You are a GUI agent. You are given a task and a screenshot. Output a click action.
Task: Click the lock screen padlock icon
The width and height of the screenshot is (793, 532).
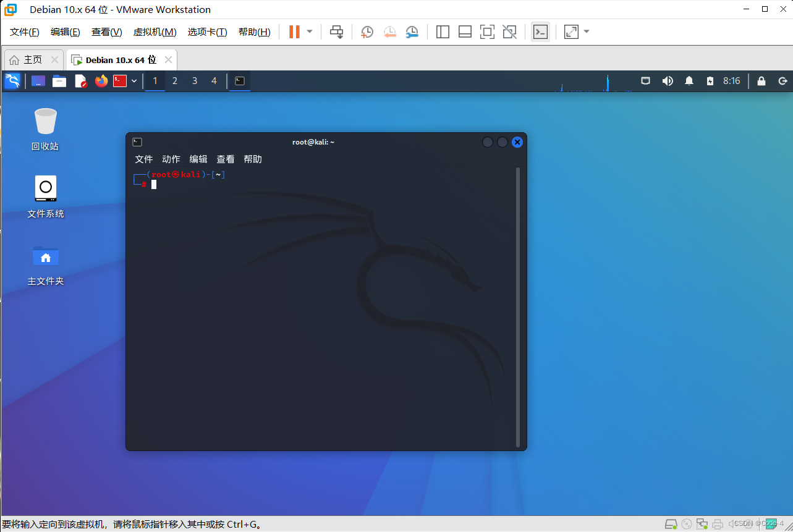tap(761, 81)
